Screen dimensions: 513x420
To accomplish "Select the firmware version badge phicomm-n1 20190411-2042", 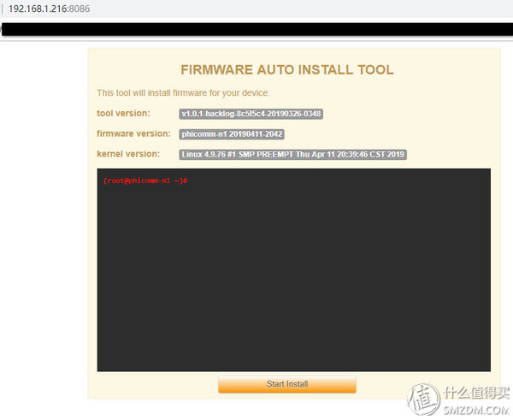I will [232, 134].
